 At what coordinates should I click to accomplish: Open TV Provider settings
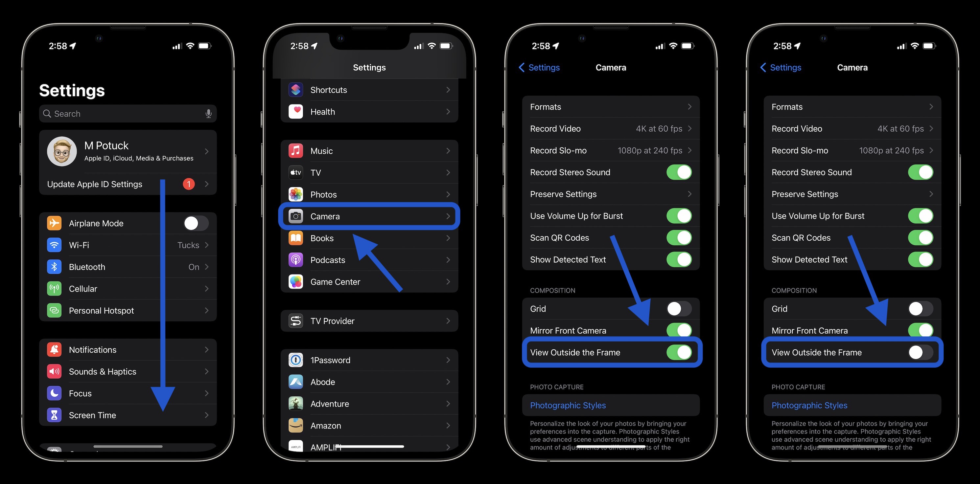point(369,320)
